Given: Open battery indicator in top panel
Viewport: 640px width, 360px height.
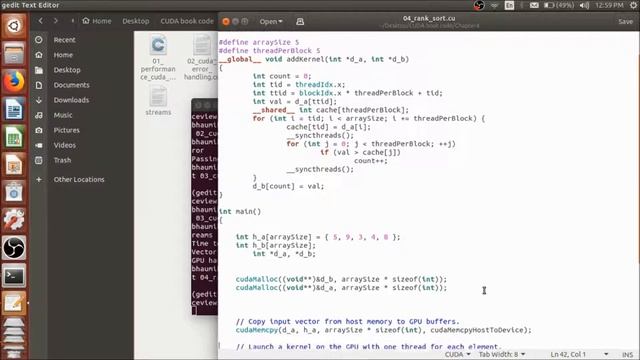Looking at the screenshot, I should (559, 5).
